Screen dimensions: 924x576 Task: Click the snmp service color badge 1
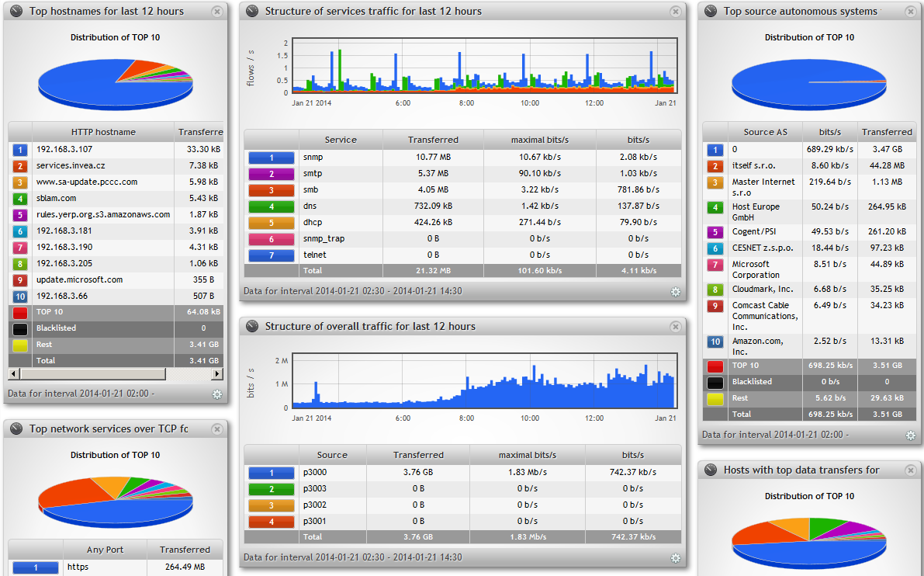tap(271, 158)
